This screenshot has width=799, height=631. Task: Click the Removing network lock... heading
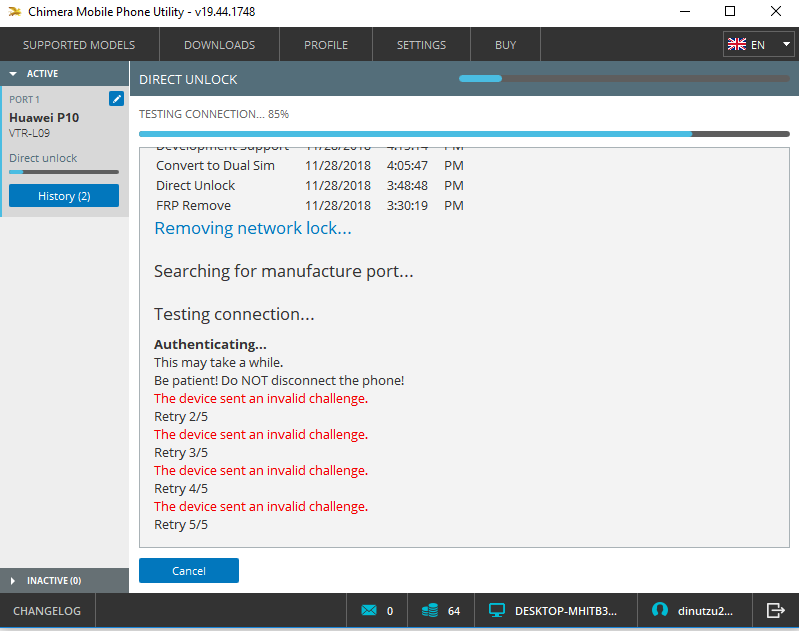[x=253, y=228]
